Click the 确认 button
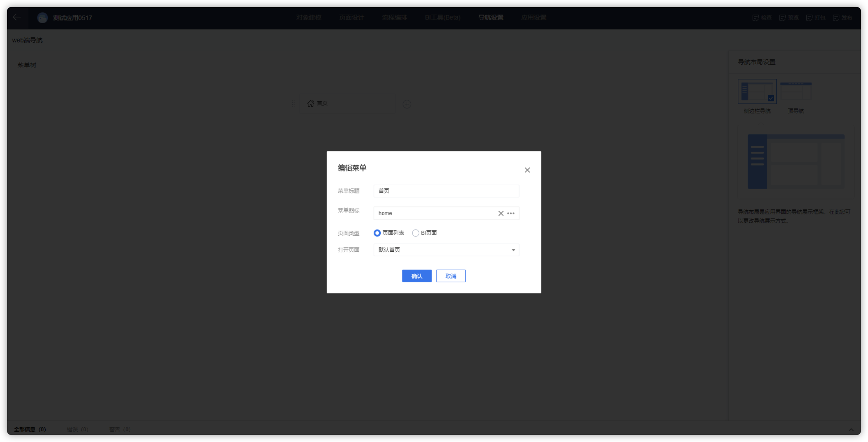 tap(417, 276)
